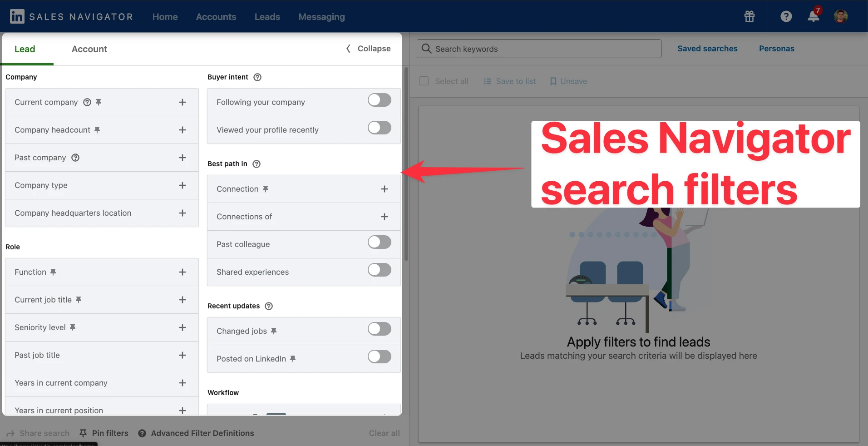Expand Years in current company filter
The height and width of the screenshot is (446, 868).
pos(182,383)
